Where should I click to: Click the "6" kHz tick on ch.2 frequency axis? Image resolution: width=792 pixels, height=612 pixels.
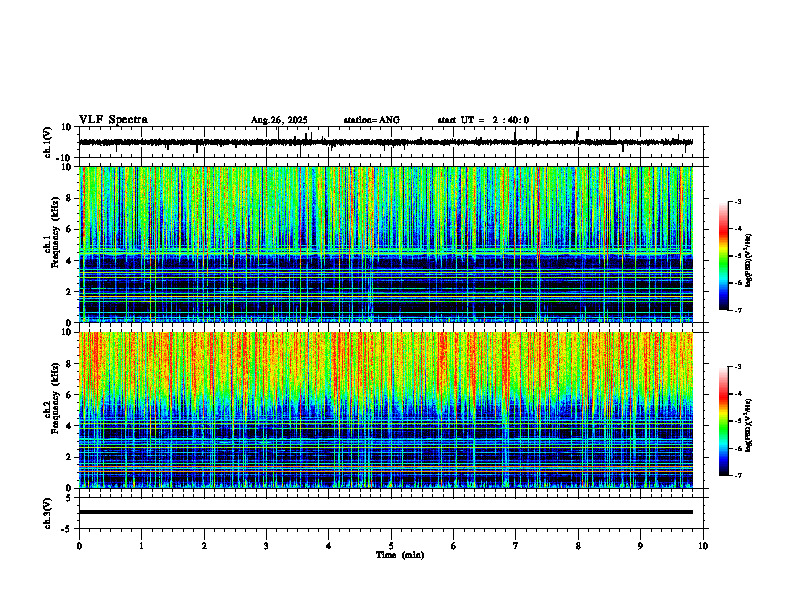70,395
